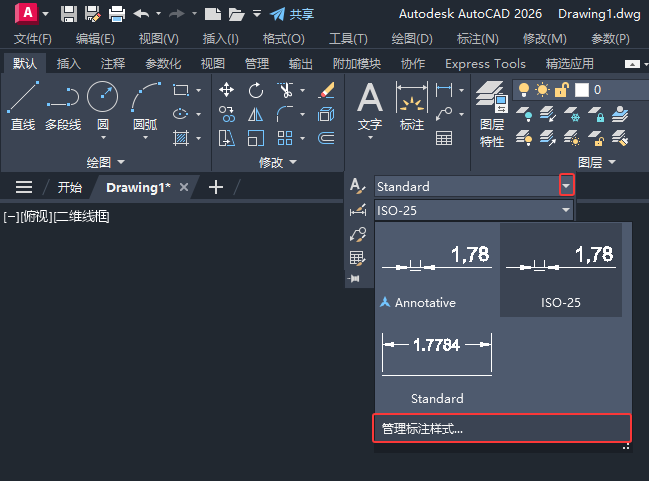Select the Arc (圆弧) tool
Screen dimensions: 649x481
point(145,101)
